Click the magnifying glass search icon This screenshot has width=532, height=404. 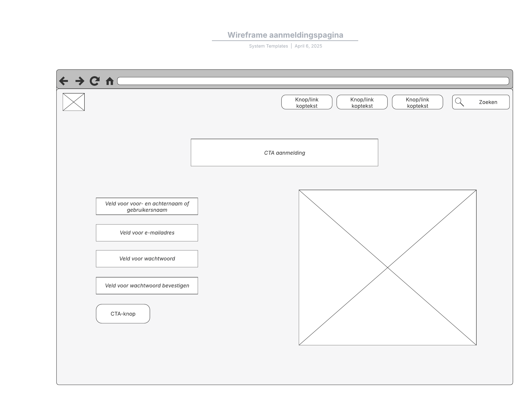point(459,102)
